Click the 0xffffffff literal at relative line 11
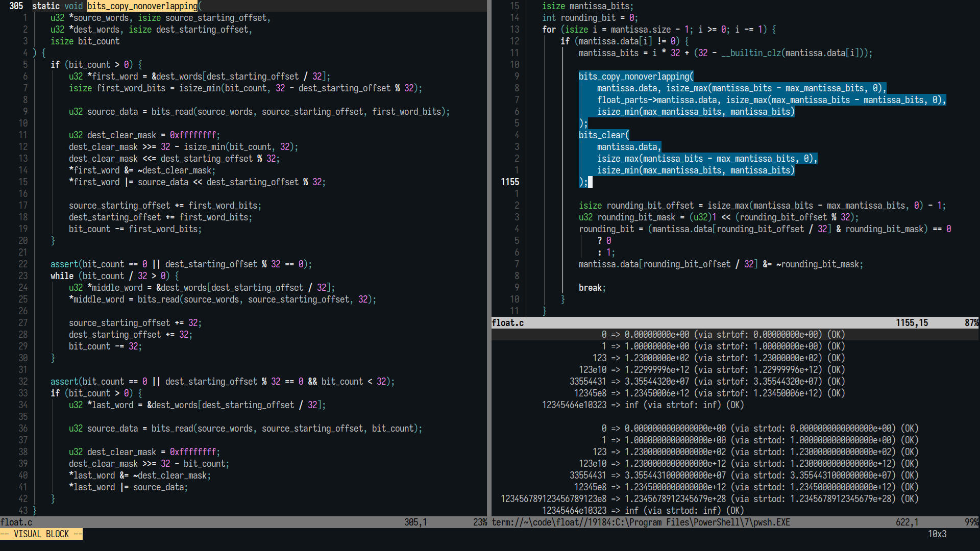This screenshot has height=551, width=980. (192, 135)
